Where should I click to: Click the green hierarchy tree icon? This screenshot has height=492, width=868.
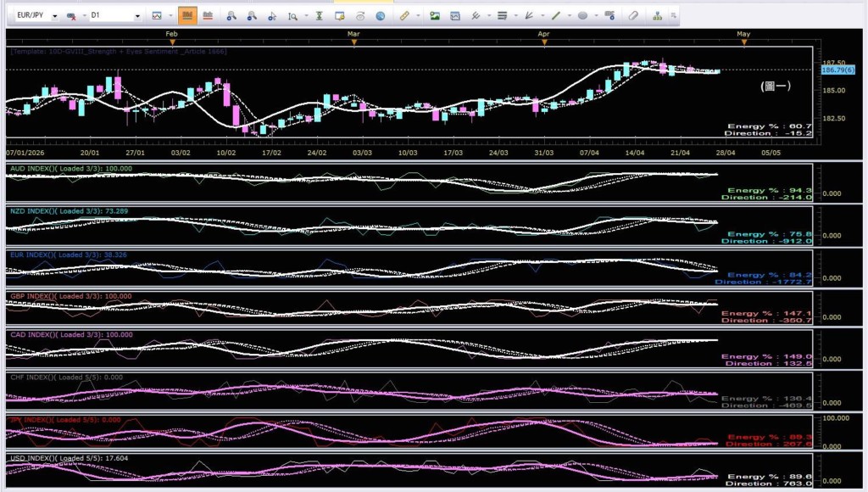point(658,15)
